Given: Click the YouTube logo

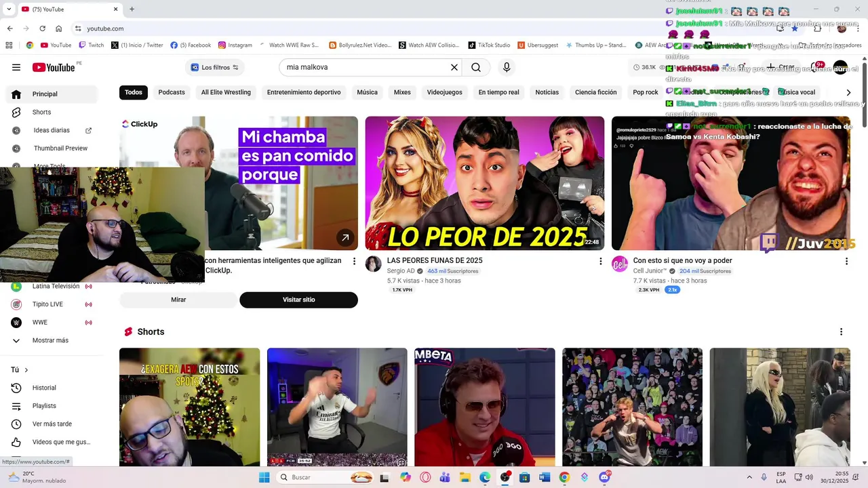Looking at the screenshot, I should tap(54, 67).
